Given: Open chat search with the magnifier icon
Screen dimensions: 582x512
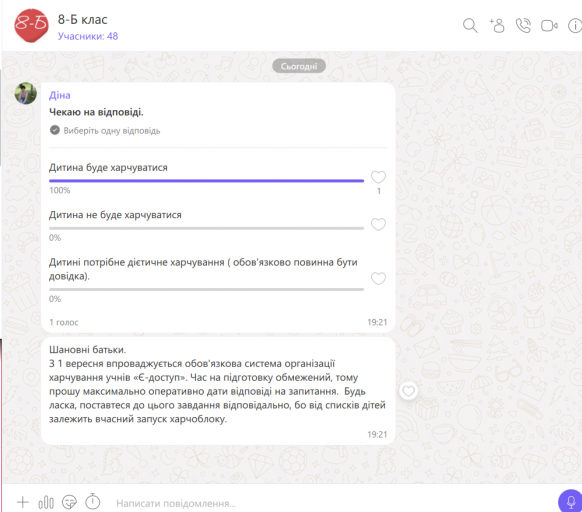Looking at the screenshot, I should coord(470,26).
